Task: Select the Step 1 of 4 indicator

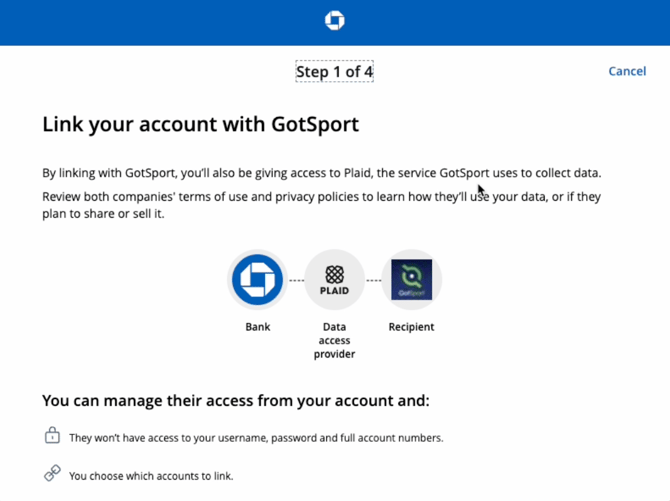Action: pyautogui.click(x=334, y=72)
